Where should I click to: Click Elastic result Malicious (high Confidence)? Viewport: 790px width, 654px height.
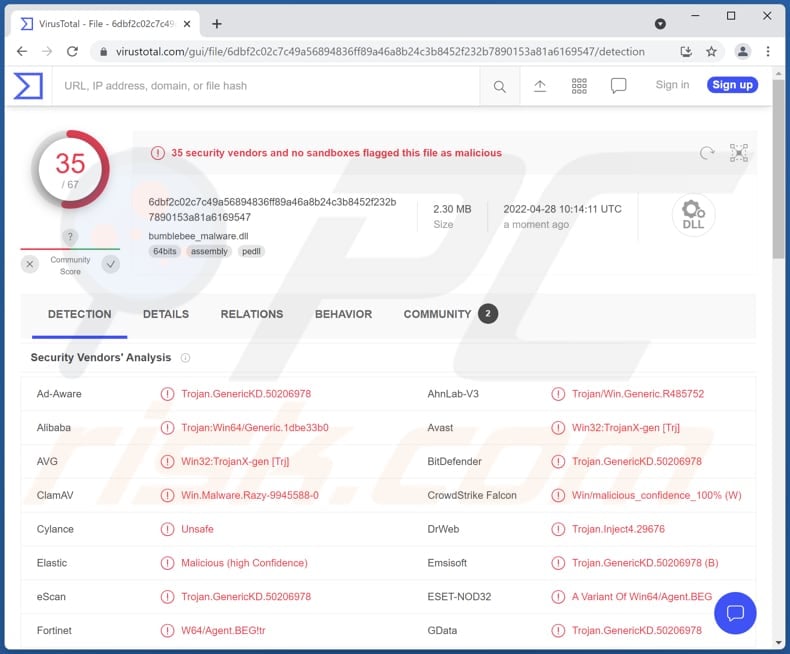[x=244, y=563]
